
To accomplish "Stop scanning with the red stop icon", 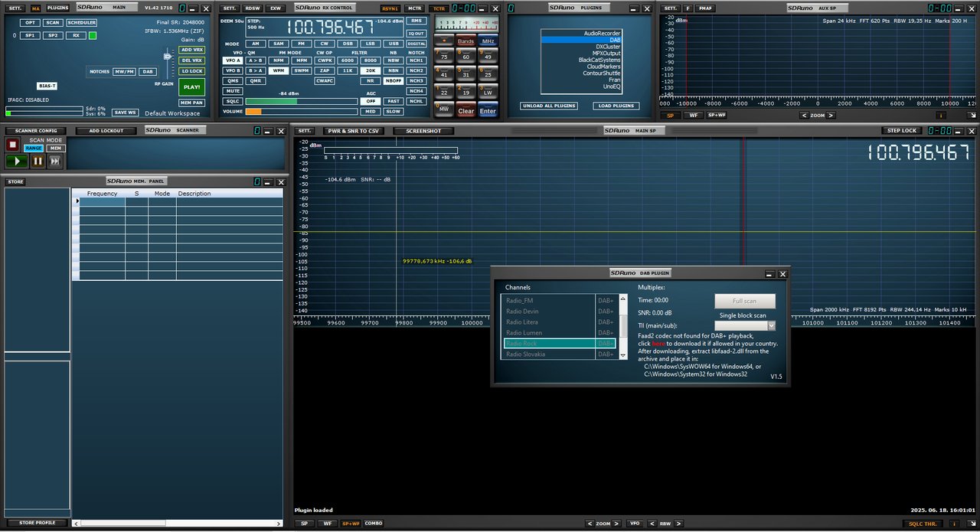I will click(12, 144).
